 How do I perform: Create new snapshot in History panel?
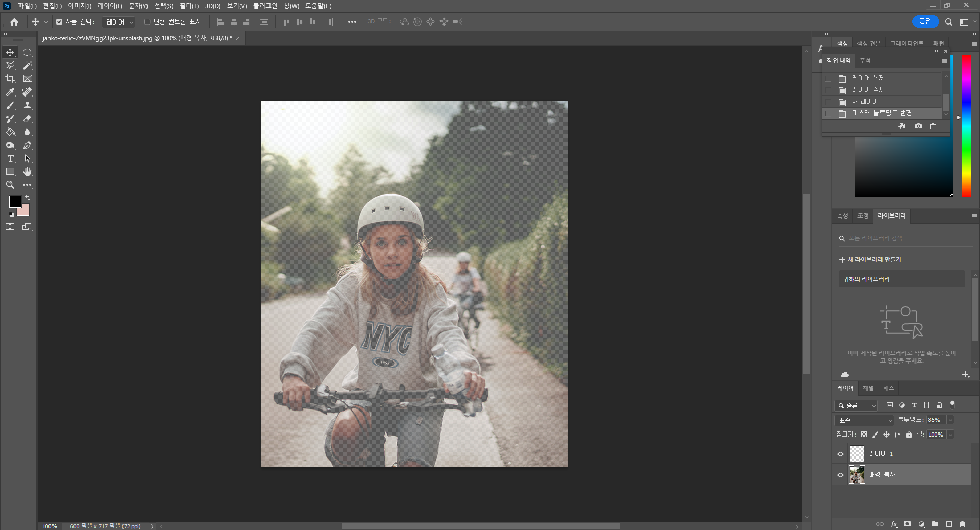918,126
